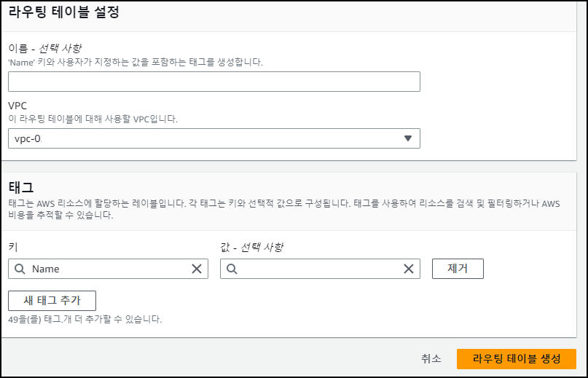The height and width of the screenshot is (378, 588).
Task: Create the route table with 라우팅 테이블 생성
Action: click(517, 358)
